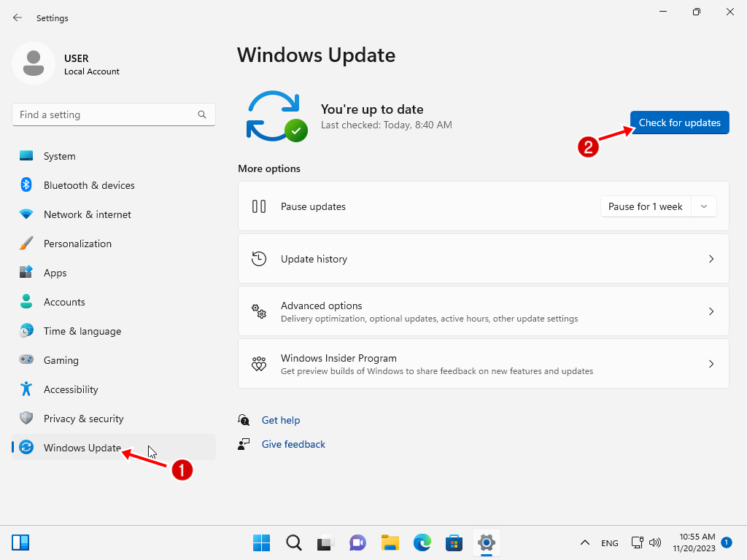Screen dimensions: 747x560
Task: Expand the Pause for 1 week dropdown
Action: coord(704,206)
